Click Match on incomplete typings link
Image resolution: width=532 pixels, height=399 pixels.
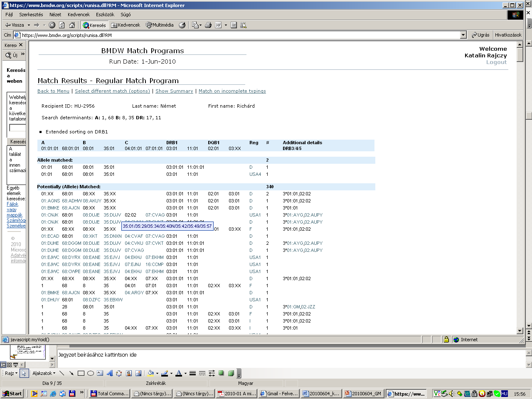coord(232,91)
